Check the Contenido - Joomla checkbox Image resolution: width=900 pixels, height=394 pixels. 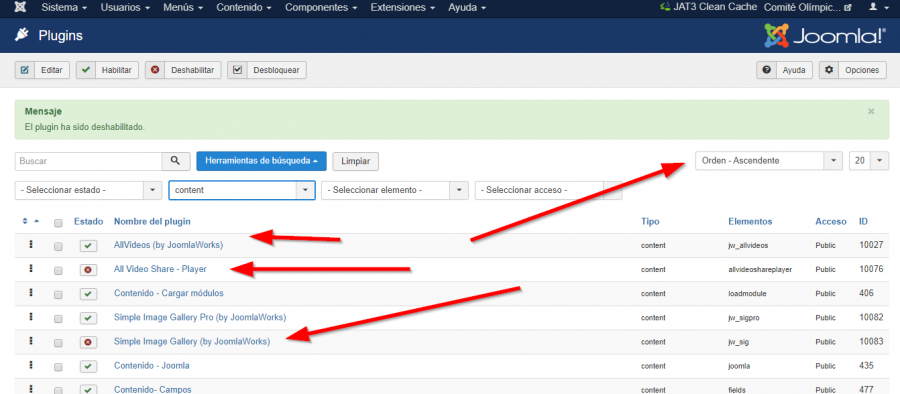pos(58,367)
